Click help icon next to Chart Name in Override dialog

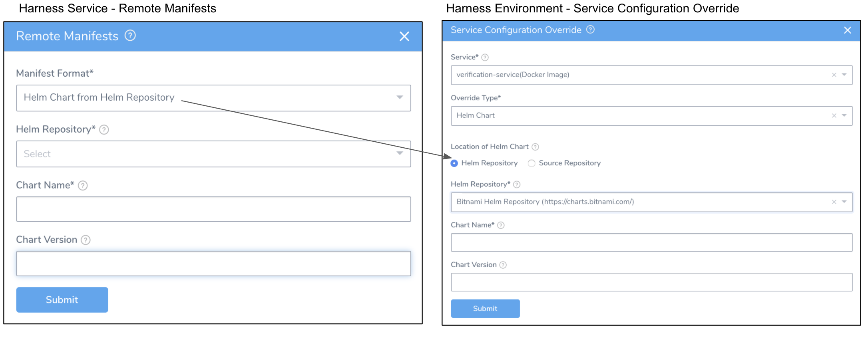[x=501, y=225]
